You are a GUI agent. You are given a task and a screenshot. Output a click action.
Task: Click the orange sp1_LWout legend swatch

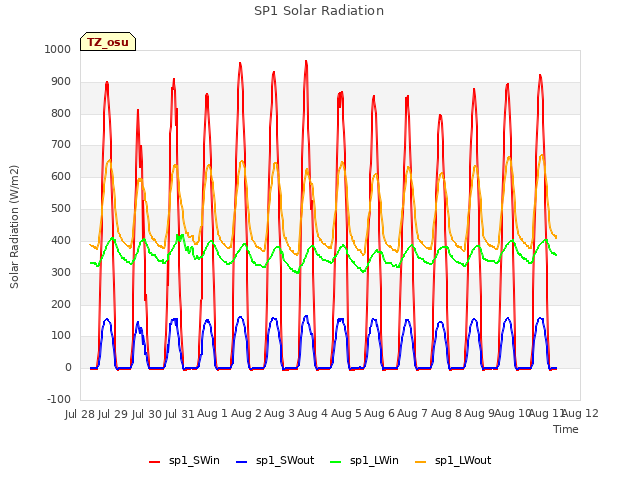tap(420, 462)
